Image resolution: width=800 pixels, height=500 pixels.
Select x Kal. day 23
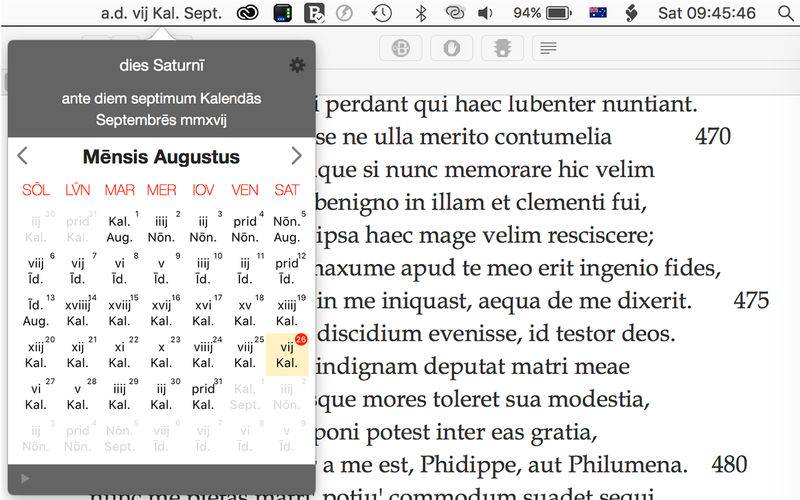pyautogui.click(x=161, y=355)
